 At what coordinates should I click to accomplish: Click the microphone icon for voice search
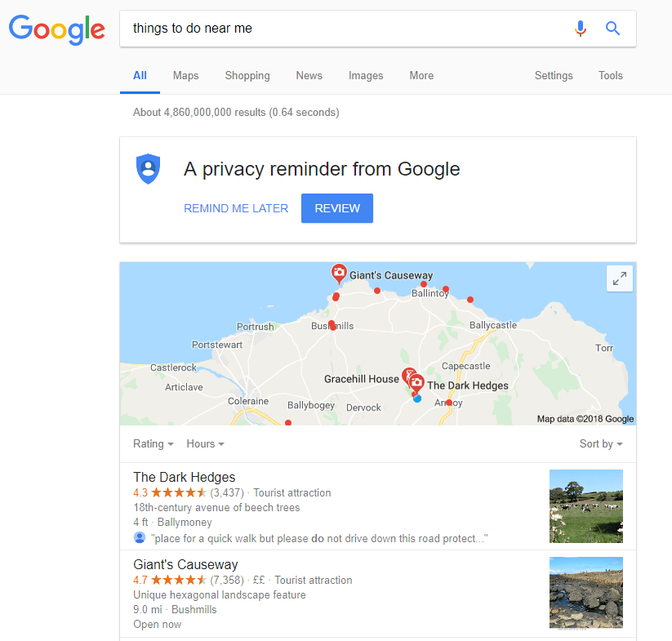pyautogui.click(x=581, y=28)
